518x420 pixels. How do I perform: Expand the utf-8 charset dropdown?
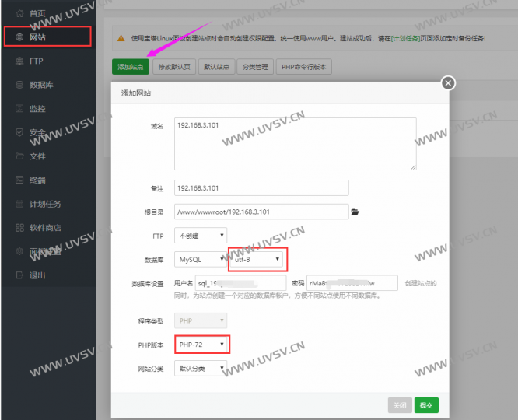[x=257, y=260]
